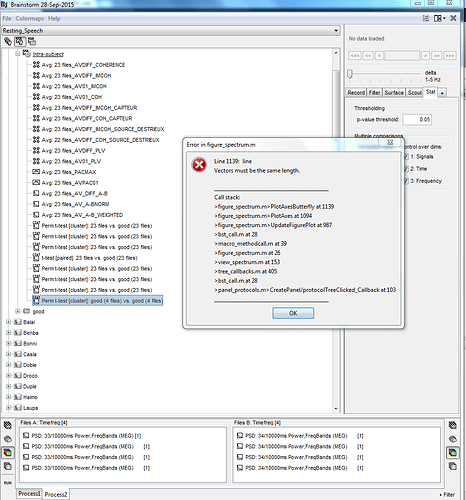Click the RUN button at the bottom left
Viewport: 466px width, 500px height.
[8, 483]
